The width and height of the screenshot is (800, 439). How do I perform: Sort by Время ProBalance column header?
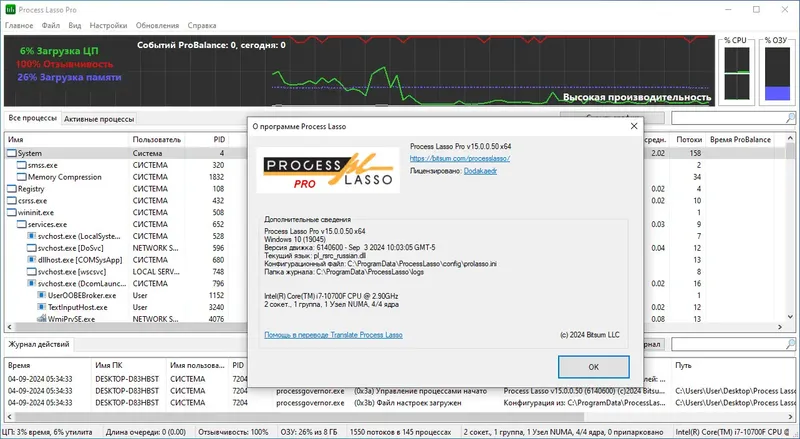pyautogui.click(x=740, y=139)
